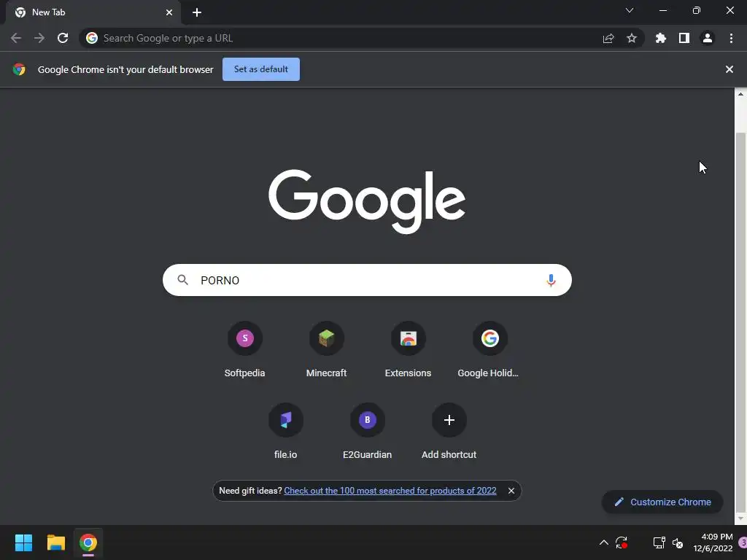Screen dimensions: 747x560
Task: Open the file.io shortcut
Action: tap(286, 432)
